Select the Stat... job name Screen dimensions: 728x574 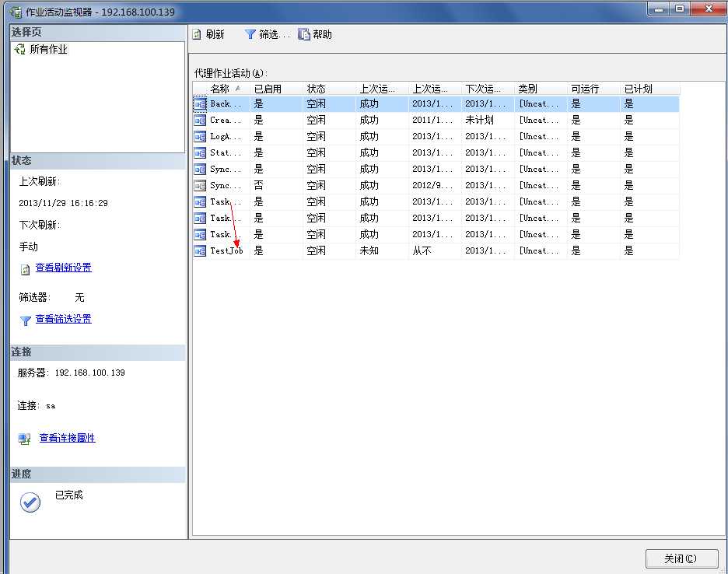tap(226, 152)
